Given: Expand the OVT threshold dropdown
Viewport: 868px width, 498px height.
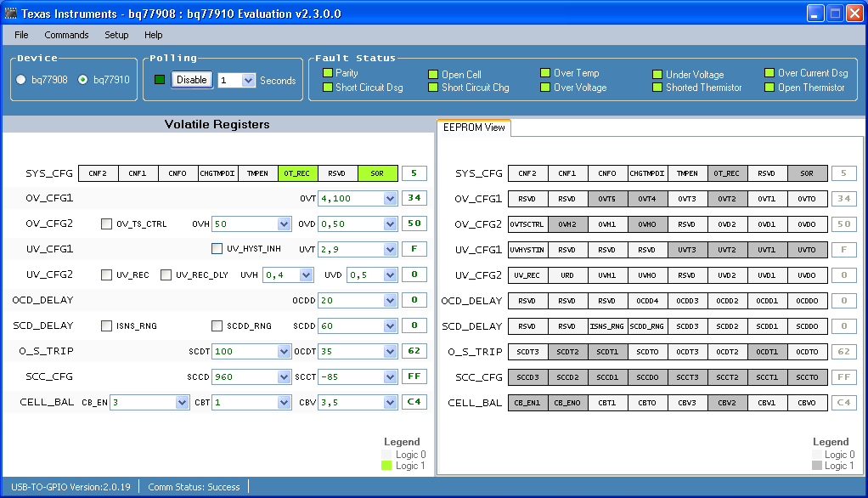Looking at the screenshot, I should (x=391, y=198).
